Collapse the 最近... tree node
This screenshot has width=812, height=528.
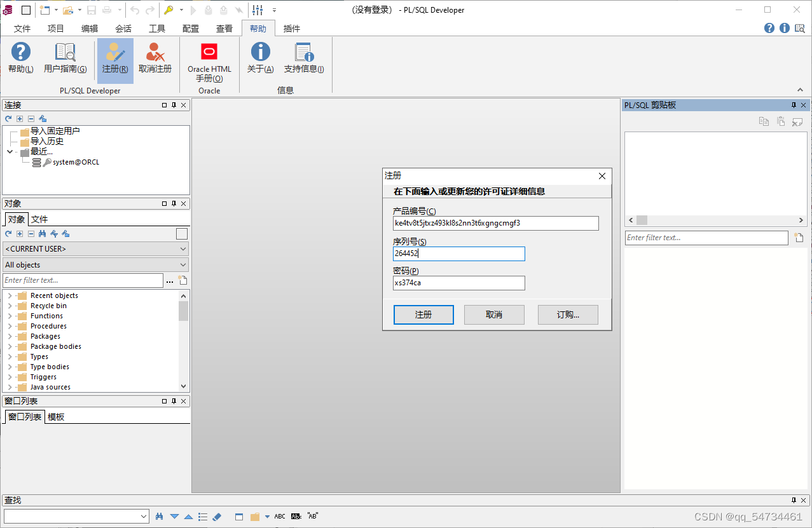point(10,152)
